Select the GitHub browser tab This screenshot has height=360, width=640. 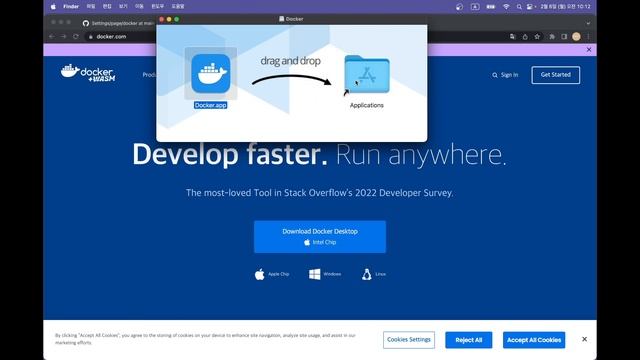tap(118, 23)
